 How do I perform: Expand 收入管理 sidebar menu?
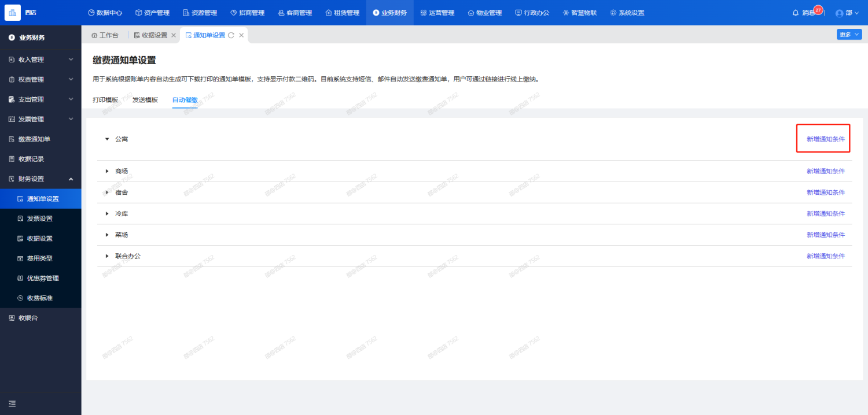[x=41, y=60]
